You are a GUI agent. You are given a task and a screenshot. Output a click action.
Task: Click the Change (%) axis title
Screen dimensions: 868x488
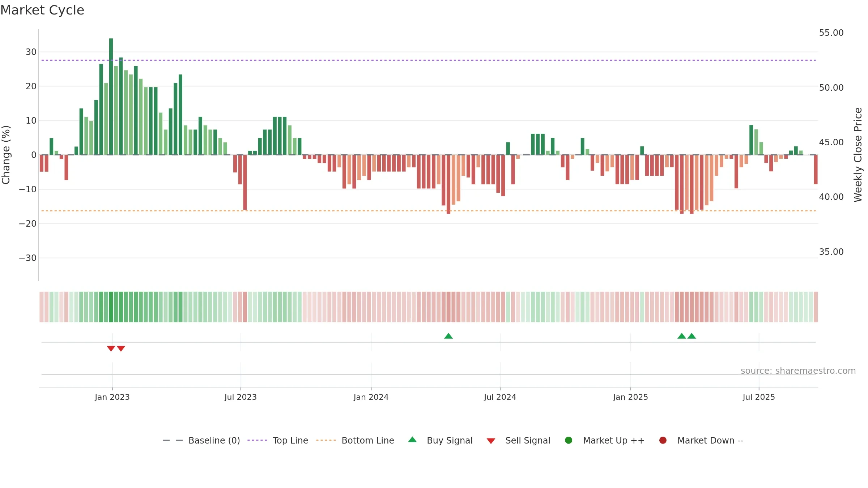(x=6, y=155)
